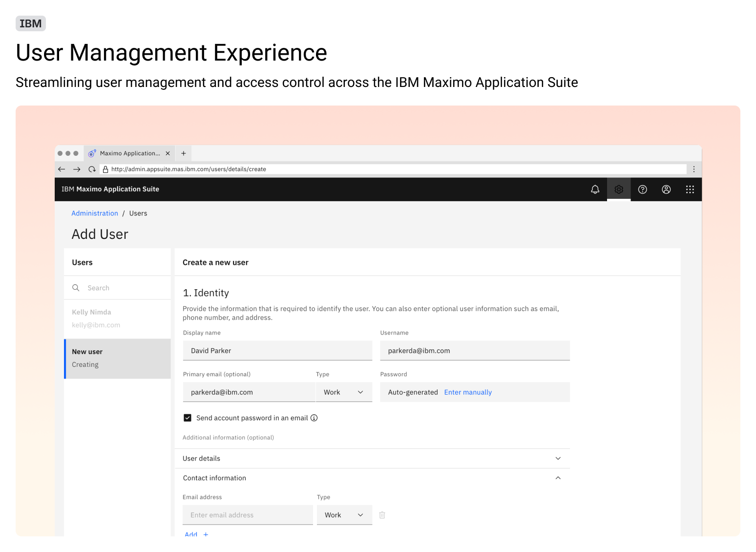Delete the contact email row trash icon
Viewport: 756px width, 552px height.
[382, 515]
